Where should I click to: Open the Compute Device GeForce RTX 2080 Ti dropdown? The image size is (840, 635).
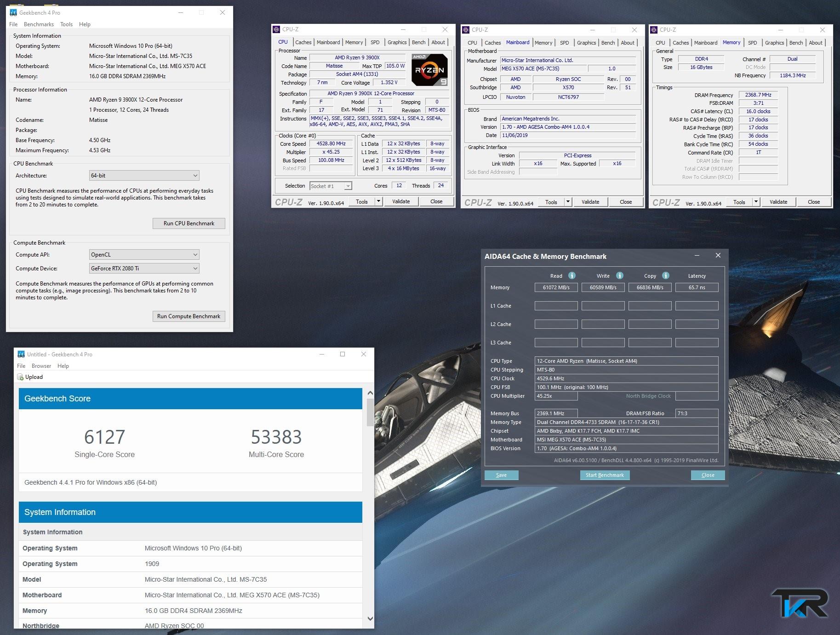click(144, 269)
